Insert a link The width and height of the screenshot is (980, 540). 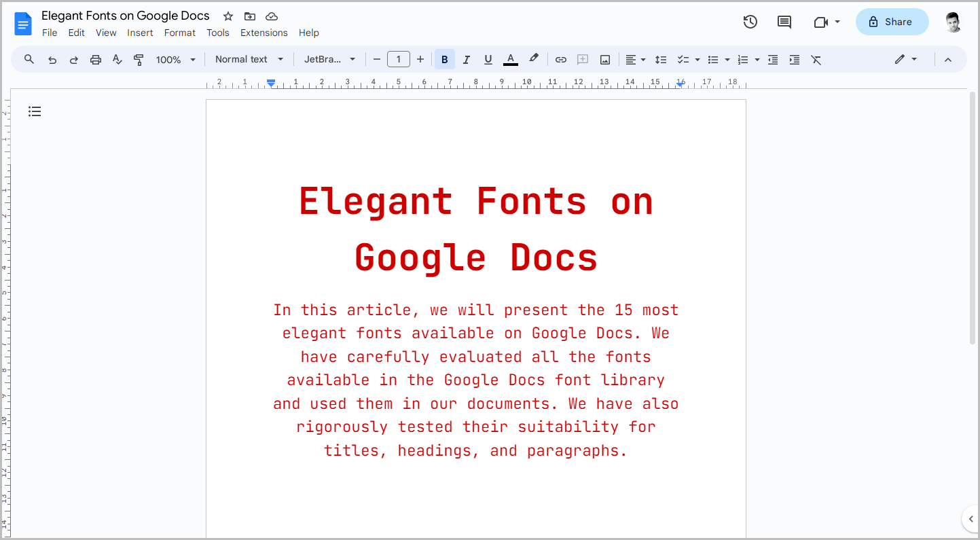560,59
